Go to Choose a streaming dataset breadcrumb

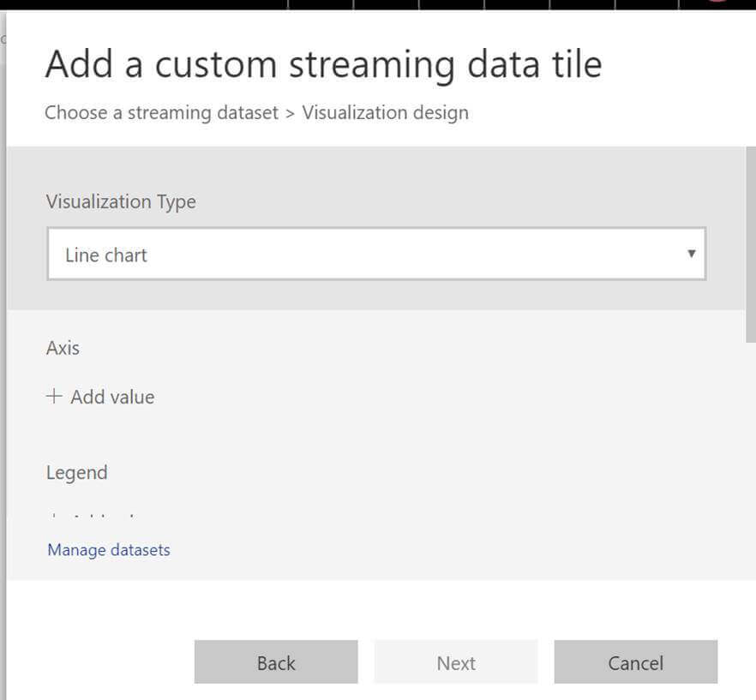161,112
